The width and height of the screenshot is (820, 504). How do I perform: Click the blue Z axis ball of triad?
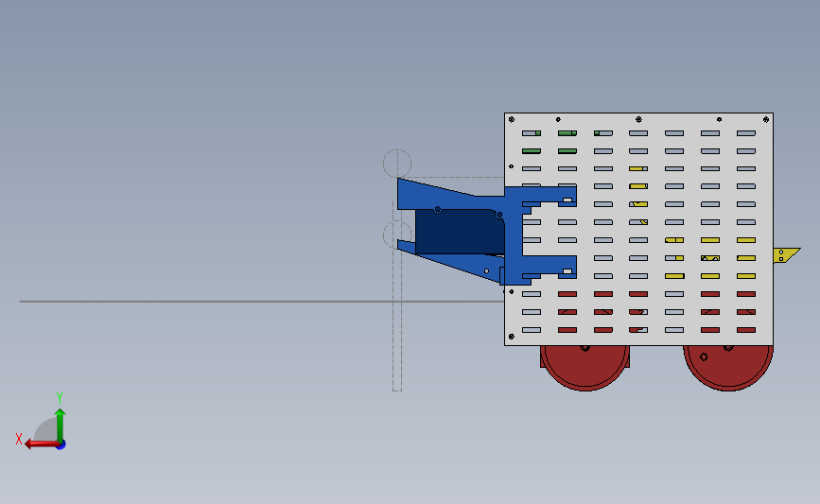click(61, 444)
